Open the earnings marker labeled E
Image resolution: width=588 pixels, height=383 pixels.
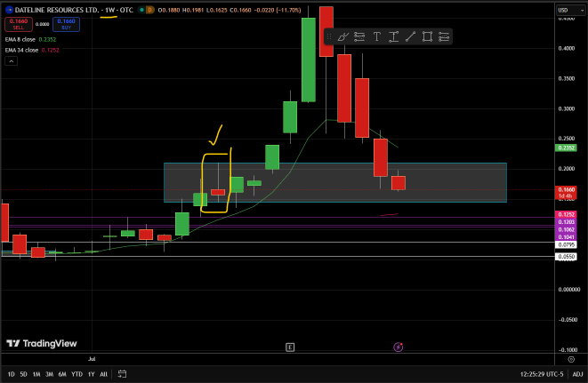pos(290,347)
